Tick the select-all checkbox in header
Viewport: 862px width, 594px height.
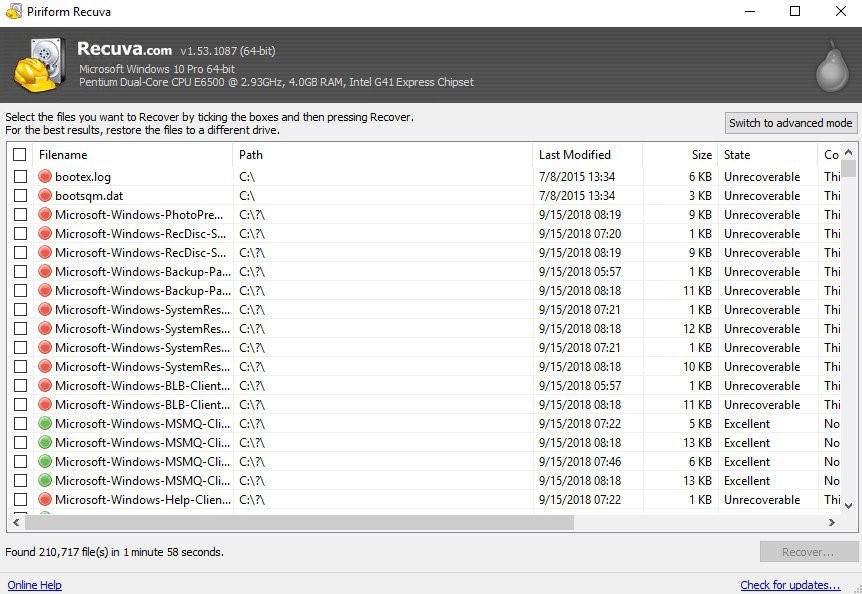[x=20, y=155]
